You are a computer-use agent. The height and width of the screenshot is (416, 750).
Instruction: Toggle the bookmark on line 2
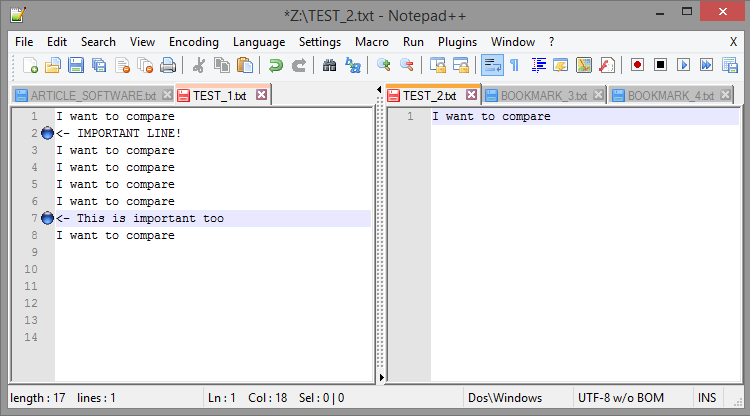click(47, 133)
